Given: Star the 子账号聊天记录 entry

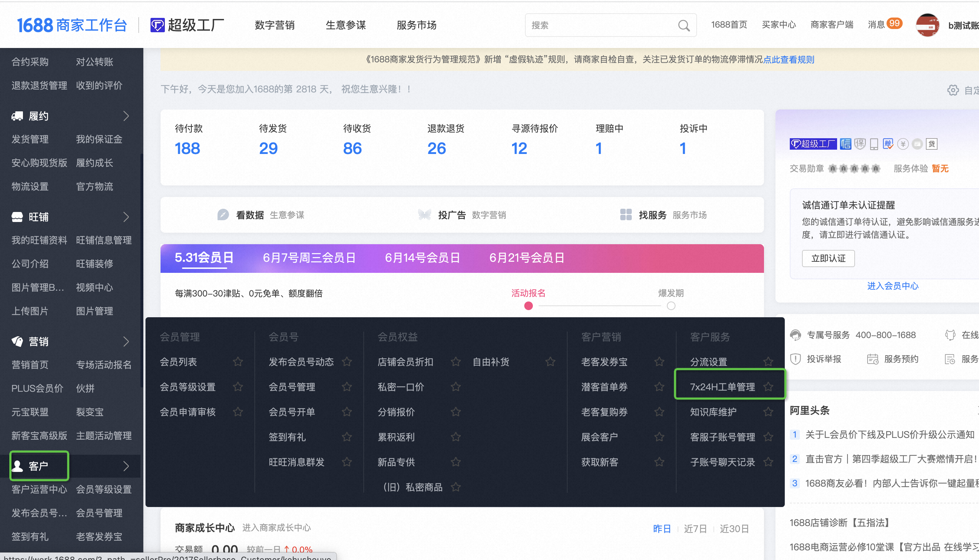Looking at the screenshot, I should (768, 462).
